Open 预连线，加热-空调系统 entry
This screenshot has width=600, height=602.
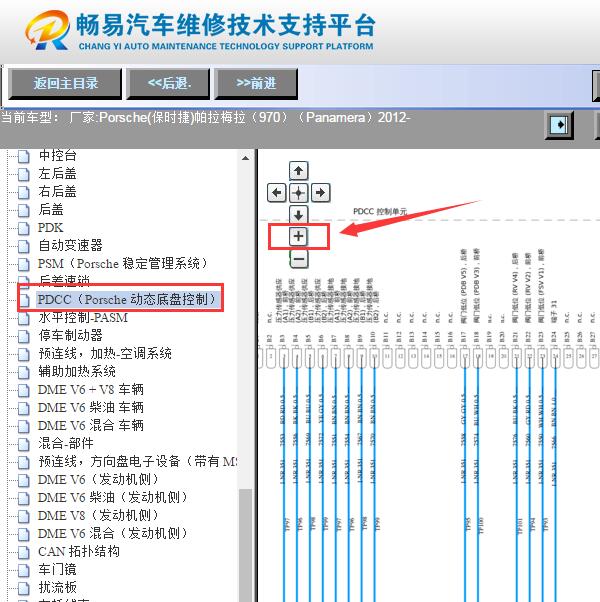(105, 353)
